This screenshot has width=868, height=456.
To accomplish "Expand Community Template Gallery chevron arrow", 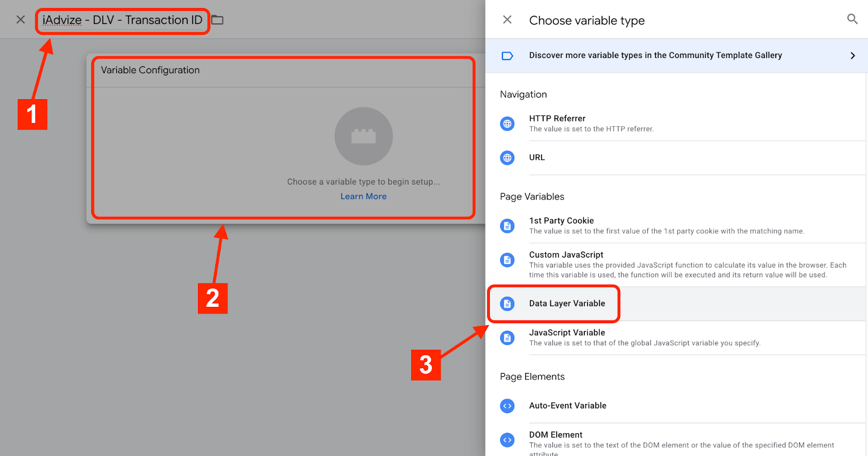I will pyautogui.click(x=852, y=55).
